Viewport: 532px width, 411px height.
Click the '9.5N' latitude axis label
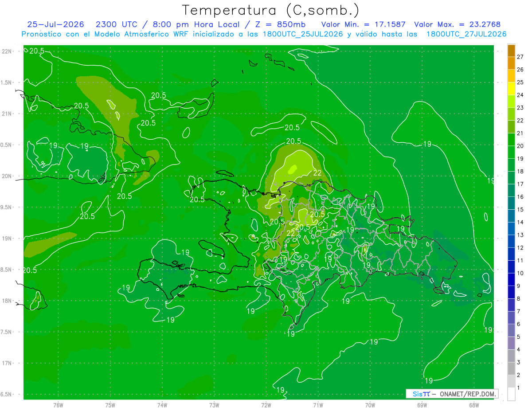[7, 207]
